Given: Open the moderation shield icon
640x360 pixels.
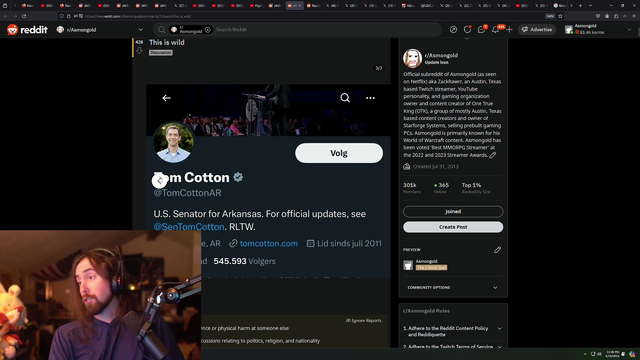Looking at the screenshot, I should click(x=467, y=29).
